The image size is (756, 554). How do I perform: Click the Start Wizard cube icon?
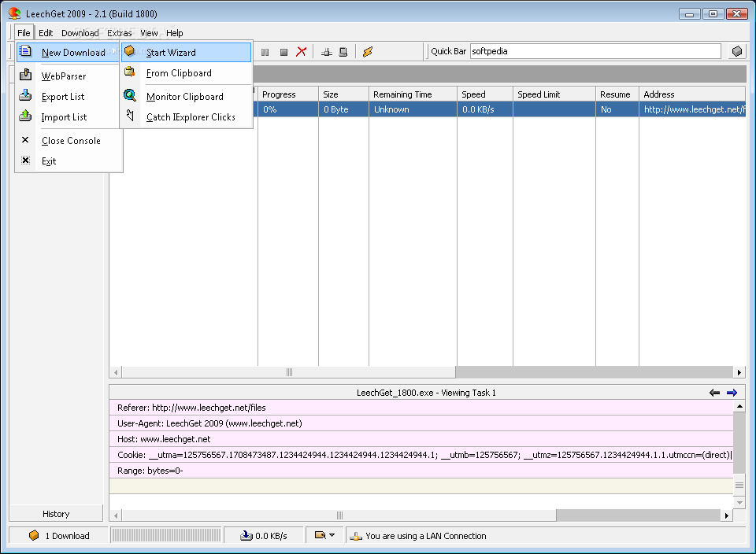(129, 50)
